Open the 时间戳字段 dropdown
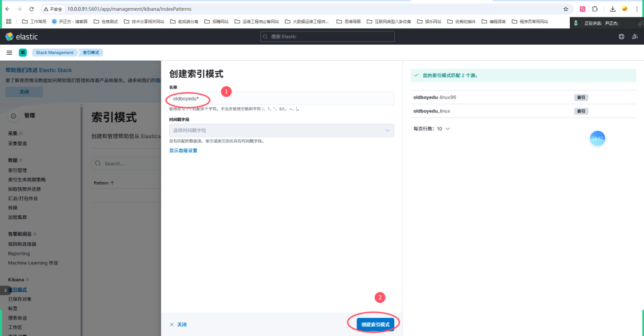Screen dimensions: 644x336 tap(281, 130)
